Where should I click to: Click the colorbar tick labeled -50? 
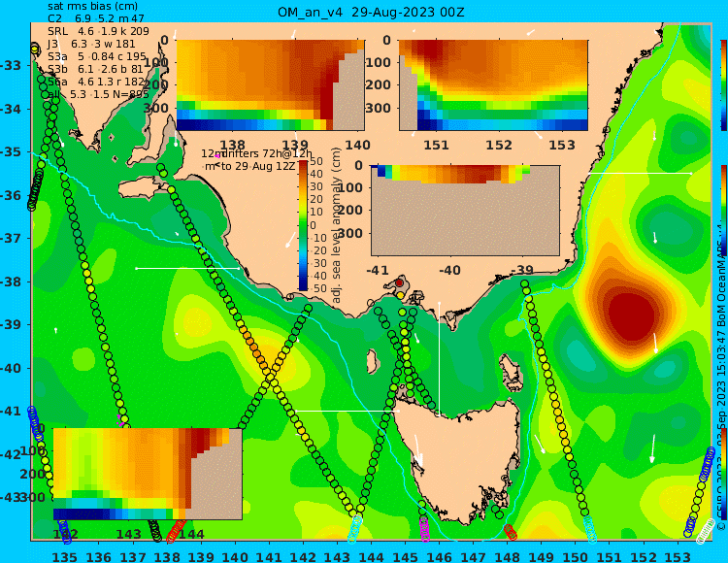click(319, 288)
